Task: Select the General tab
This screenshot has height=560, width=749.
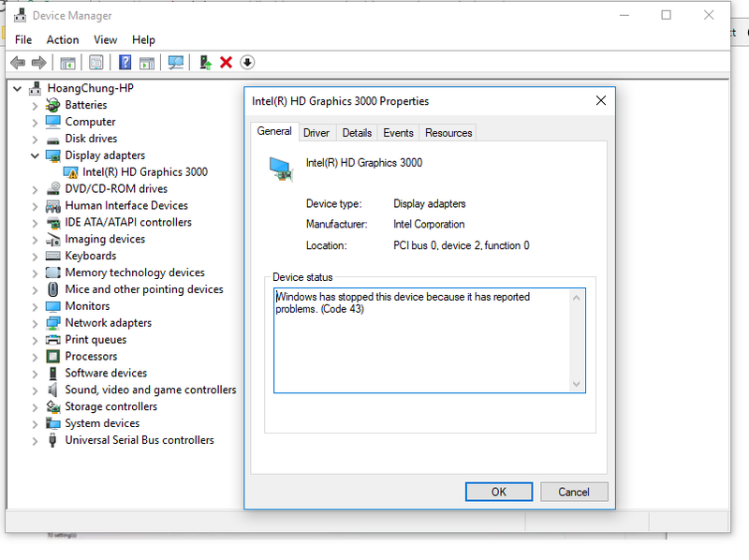Action: 274,131
